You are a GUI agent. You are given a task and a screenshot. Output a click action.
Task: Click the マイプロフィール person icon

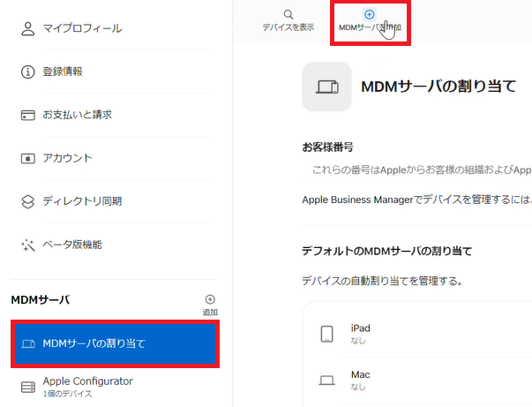28,29
